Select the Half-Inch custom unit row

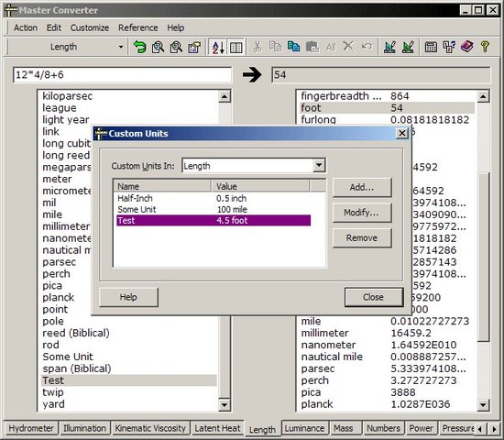point(214,198)
